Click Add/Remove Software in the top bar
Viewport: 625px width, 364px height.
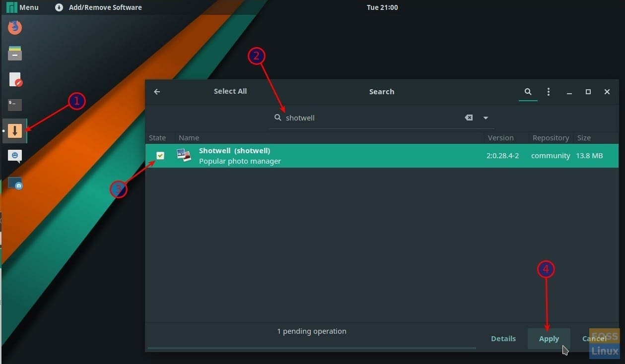(98, 7)
